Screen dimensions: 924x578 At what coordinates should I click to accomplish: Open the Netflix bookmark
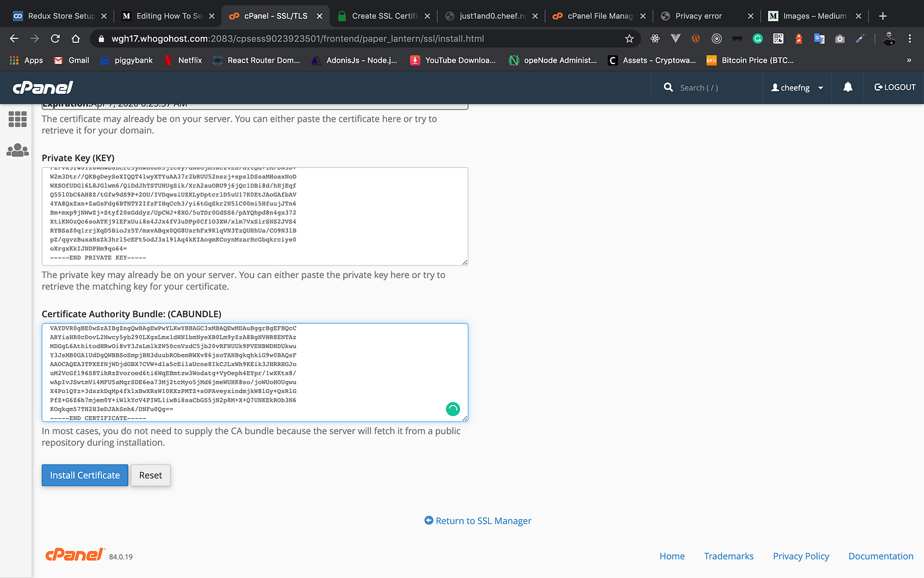point(183,60)
